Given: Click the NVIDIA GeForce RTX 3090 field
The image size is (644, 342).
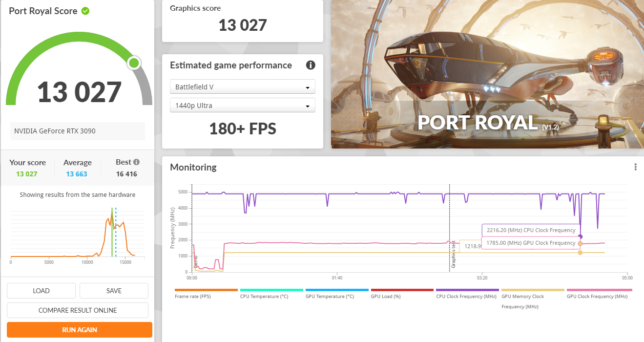Looking at the screenshot, I should point(78,131).
